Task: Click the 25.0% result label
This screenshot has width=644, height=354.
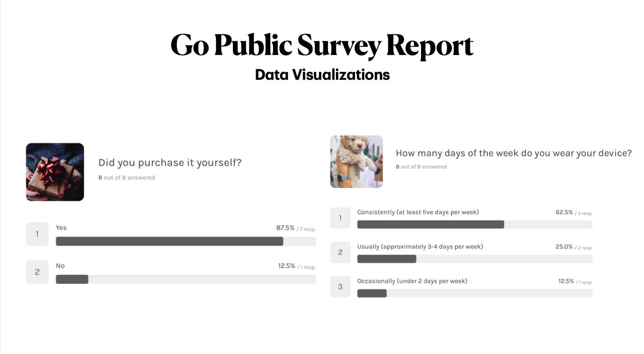Action: click(564, 246)
